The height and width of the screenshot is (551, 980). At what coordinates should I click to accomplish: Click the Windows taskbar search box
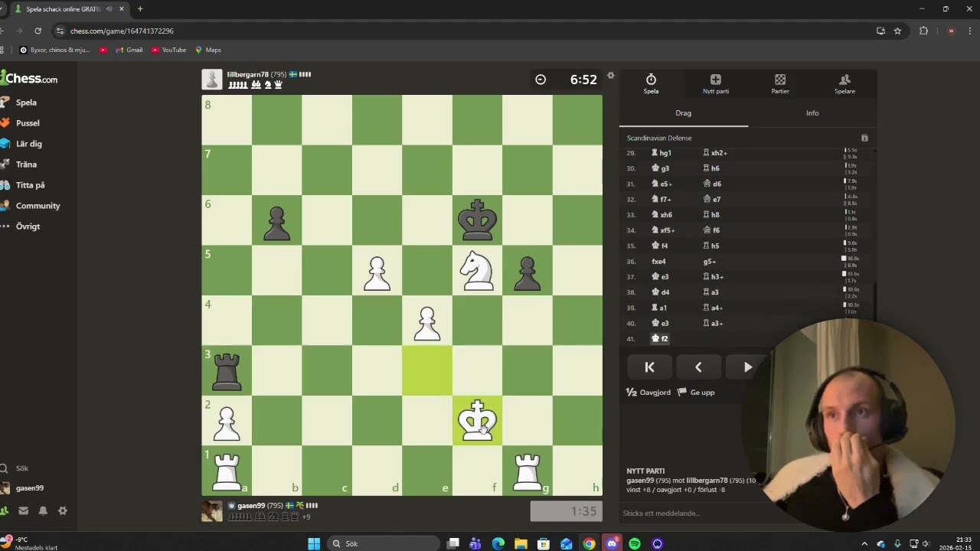point(383,543)
